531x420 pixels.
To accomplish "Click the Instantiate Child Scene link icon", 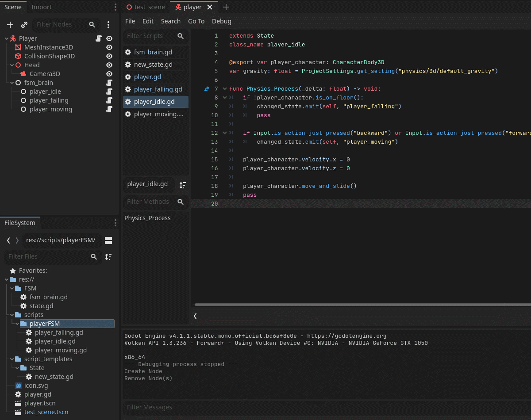I will coord(24,25).
